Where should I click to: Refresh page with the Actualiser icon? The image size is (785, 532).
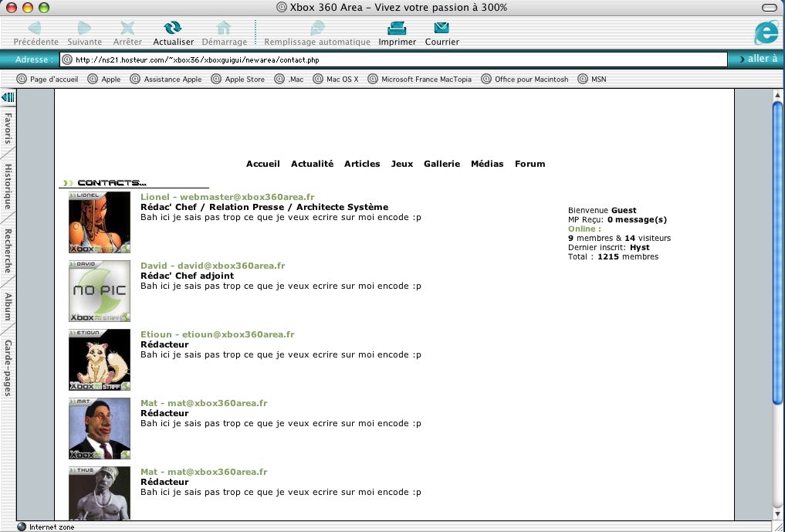173,28
